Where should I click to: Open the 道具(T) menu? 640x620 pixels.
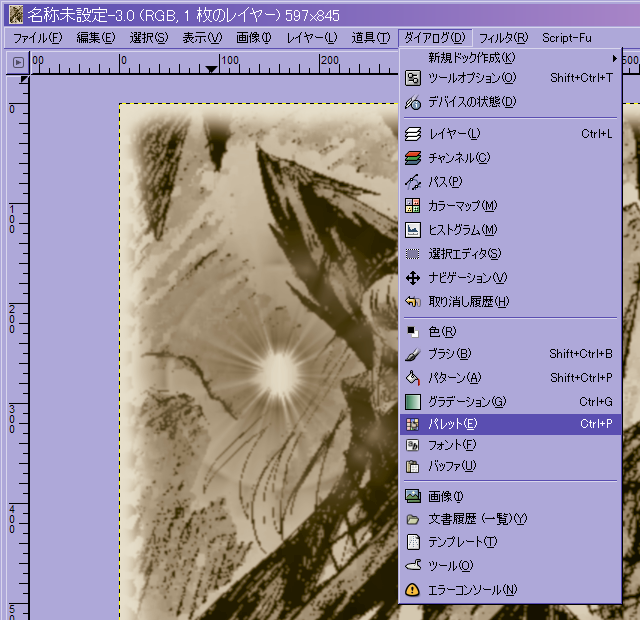point(371,38)
